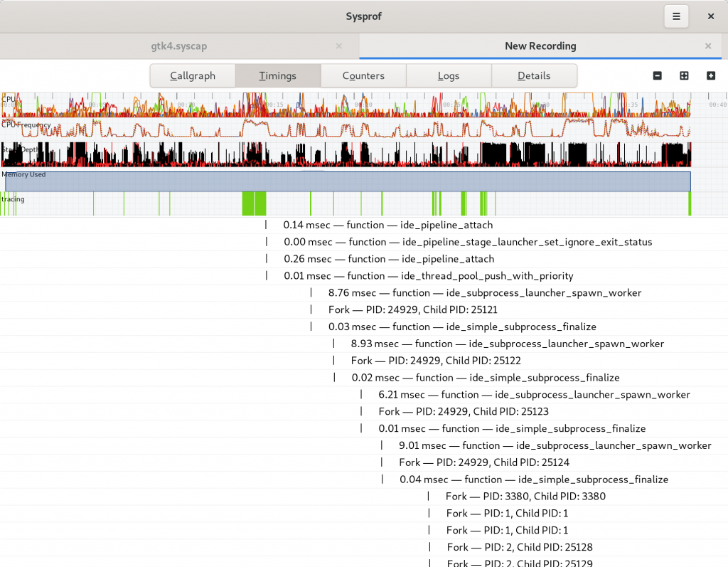Close the Sysprof window
Screen dimensions: 728x567
click(x=711, y=16)
